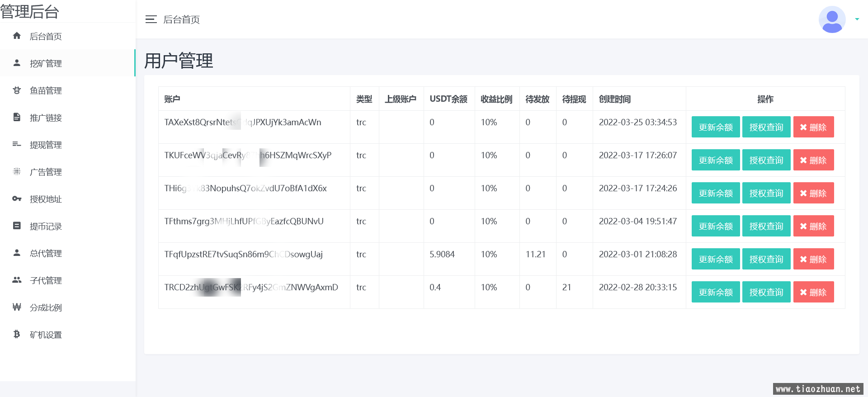The image size is (868, 397).
Task: Go to 总代管理 in the sidebar
Action: pos(46,253)
